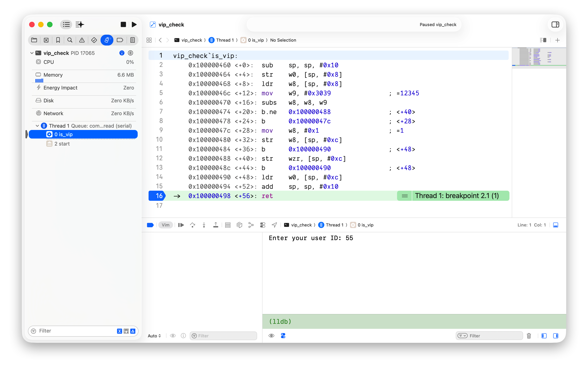The image size is (588, 372).
Task: Collapse the vip_check process tree
Action: tap(32, 53)
